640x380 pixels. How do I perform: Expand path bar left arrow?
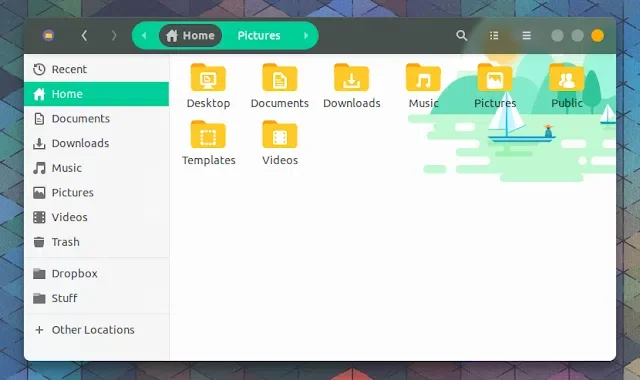144,36
